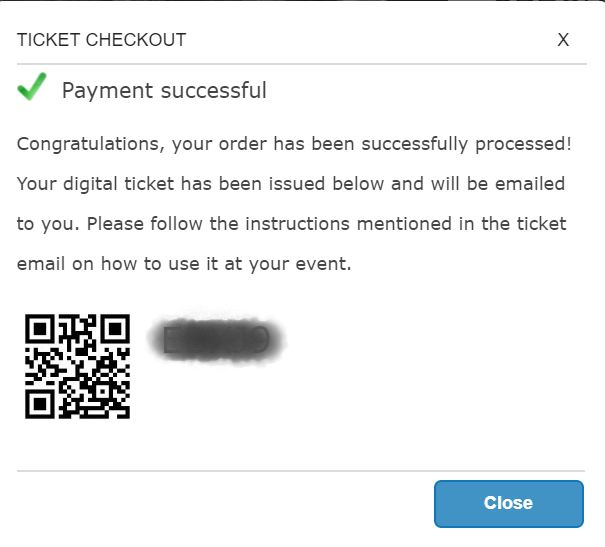
Task: Click the divider line under the title
Action: tap(302, 64)
